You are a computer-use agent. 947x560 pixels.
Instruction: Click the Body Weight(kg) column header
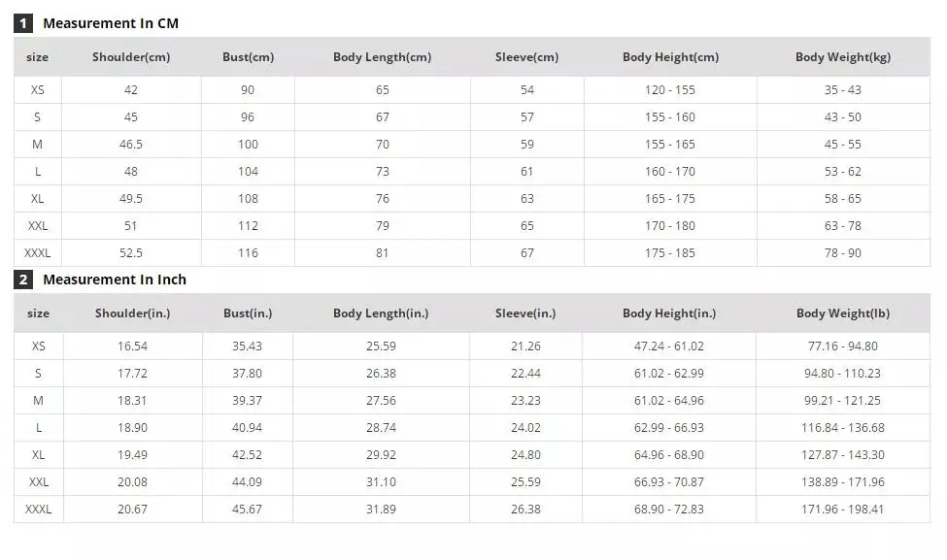[842, 57]
